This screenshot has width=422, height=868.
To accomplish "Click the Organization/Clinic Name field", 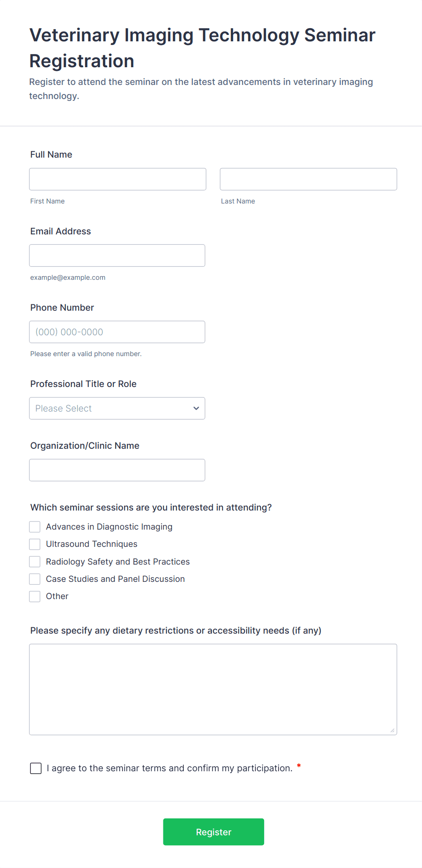I will pyautogui.click(x=117, y=470).
